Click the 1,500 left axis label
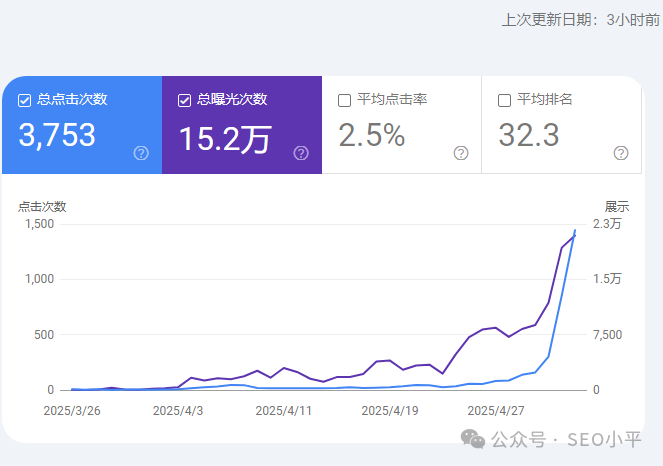The width and height of the screenshot is (663, 466). coord(39,224)
